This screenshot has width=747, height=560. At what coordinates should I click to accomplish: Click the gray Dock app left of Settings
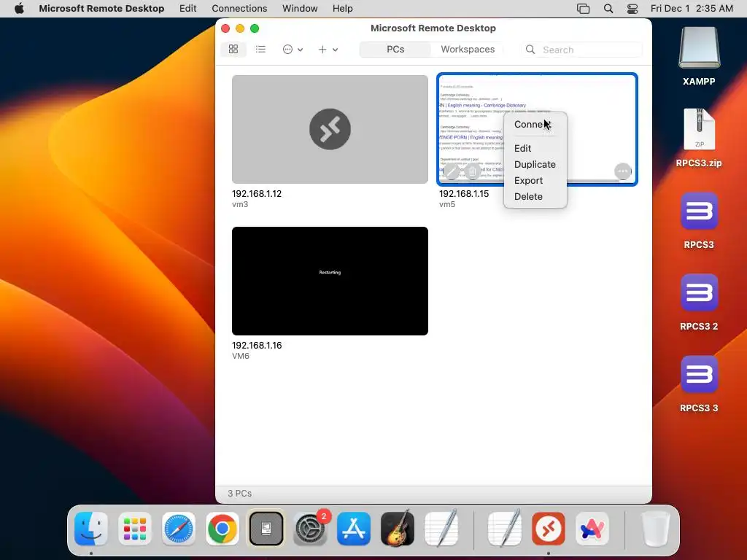point(266,529)
